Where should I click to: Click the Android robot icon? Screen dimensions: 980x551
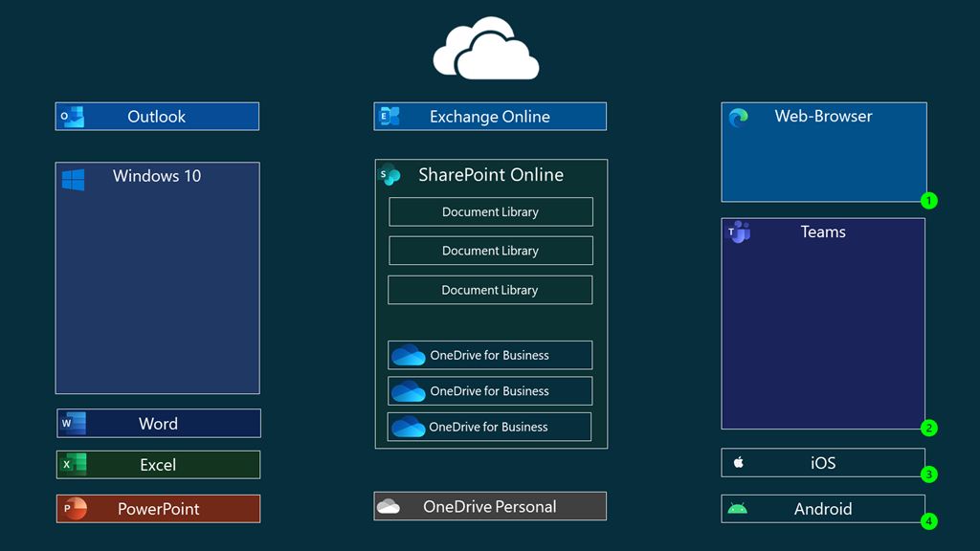point(737,509)
